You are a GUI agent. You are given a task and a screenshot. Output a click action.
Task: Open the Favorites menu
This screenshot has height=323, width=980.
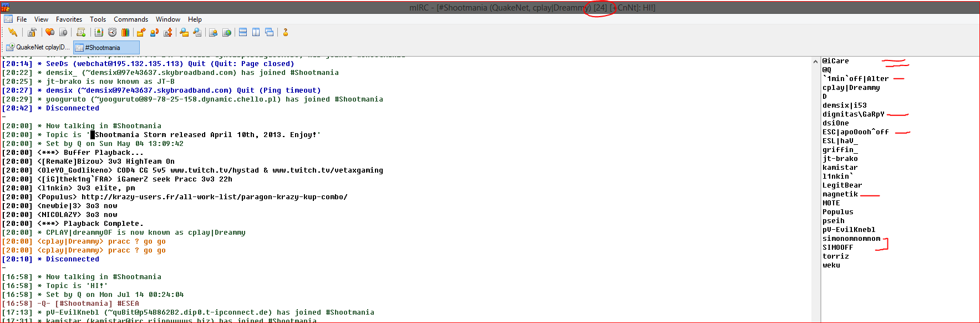tap(69, 19)
